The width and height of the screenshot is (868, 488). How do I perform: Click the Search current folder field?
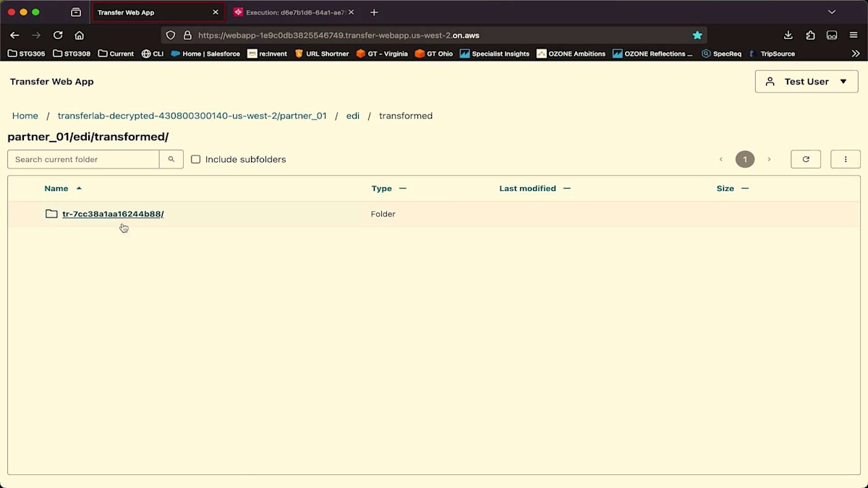pos(83,159)
